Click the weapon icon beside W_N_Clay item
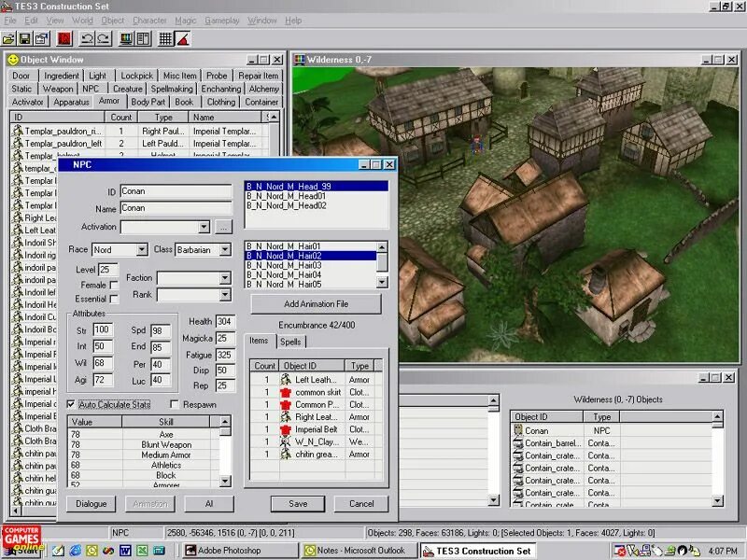 point(286,441)
